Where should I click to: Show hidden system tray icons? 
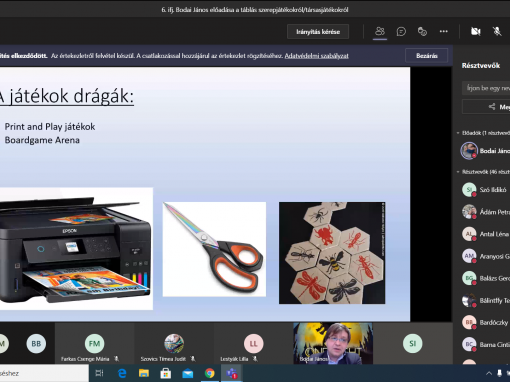489,373
